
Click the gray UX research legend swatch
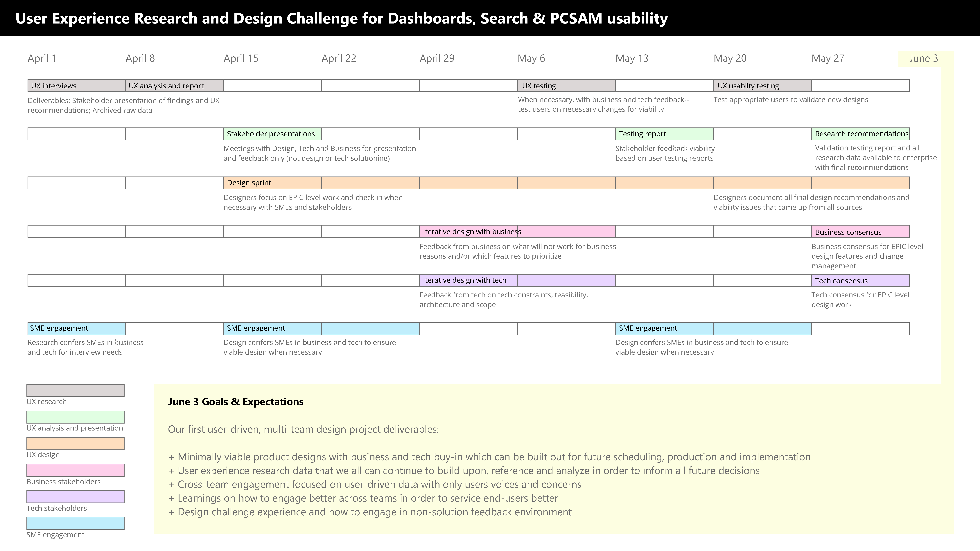75,390
